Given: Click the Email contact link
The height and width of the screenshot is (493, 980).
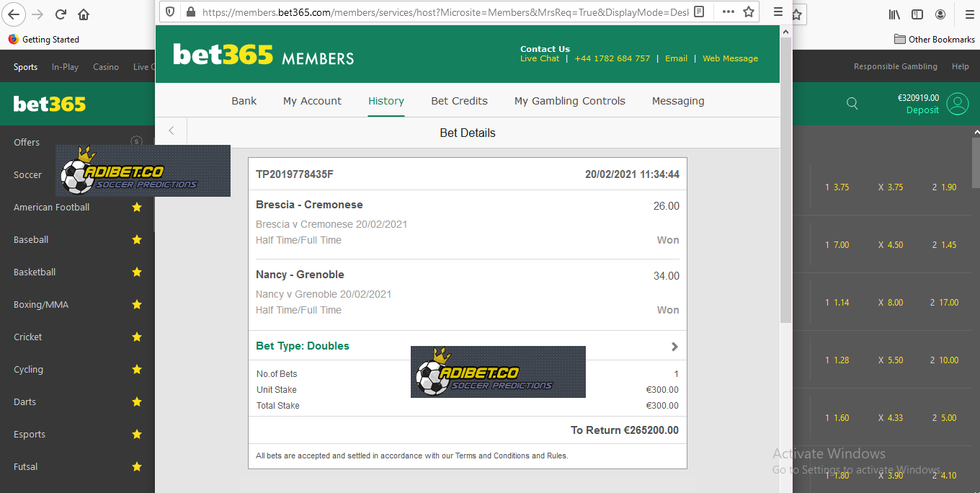Looking at the screenshot, I should pyautogui.click(x=676, y=58).
